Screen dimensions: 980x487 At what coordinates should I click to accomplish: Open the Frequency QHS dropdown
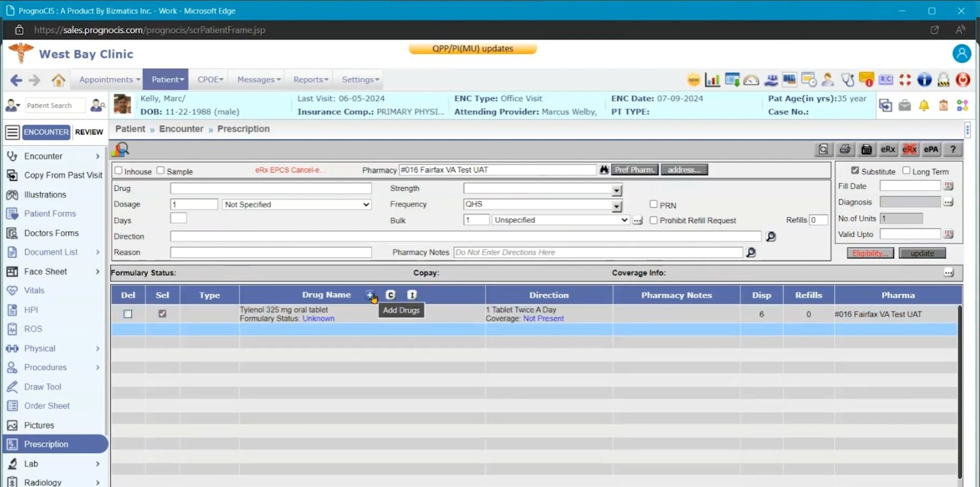[x=616, y=205]
